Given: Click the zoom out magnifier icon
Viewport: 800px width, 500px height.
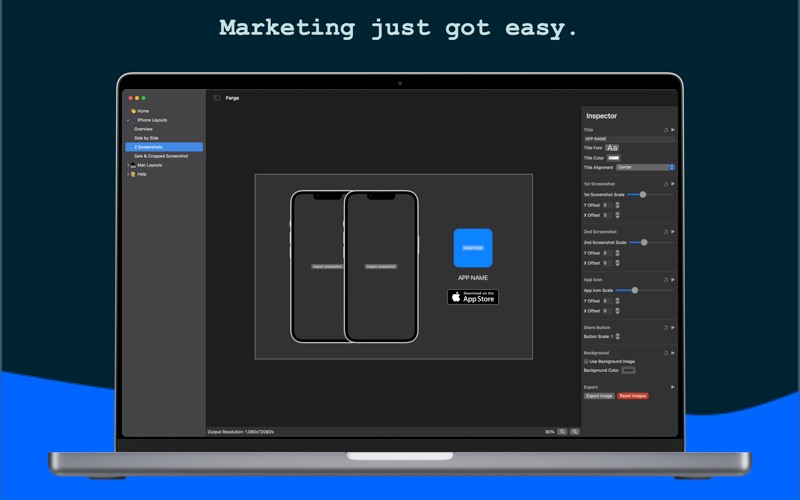Looking at the screenshot, I should tap(562, 431).
